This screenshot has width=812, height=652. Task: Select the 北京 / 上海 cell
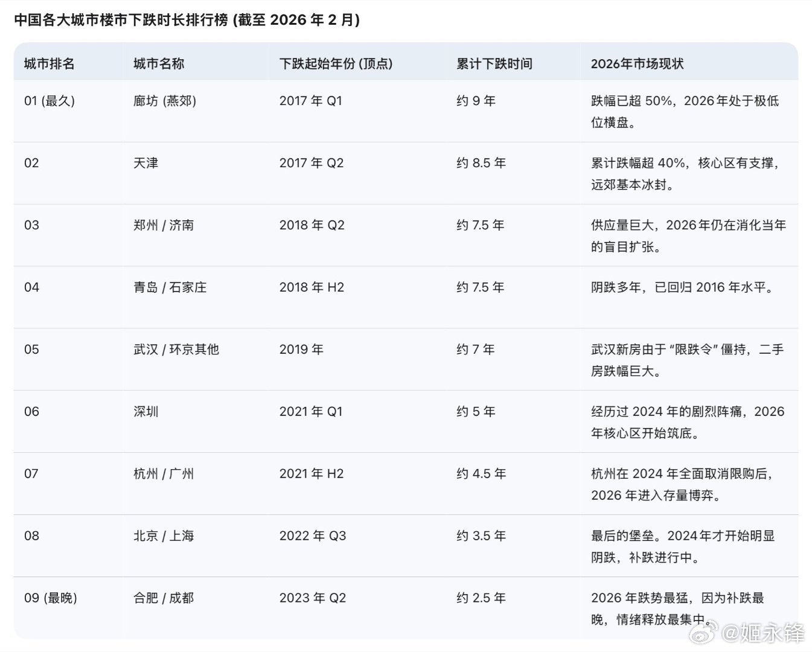pos(164,535)
